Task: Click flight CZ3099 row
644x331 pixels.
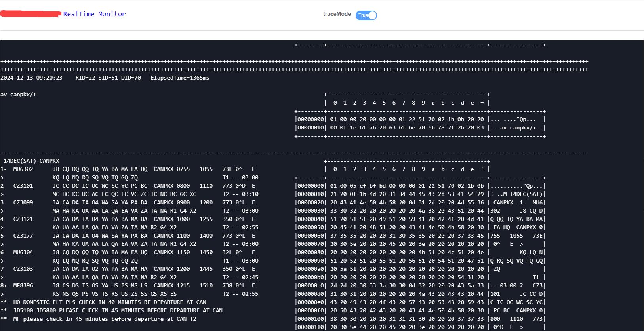Action: [23, 203]
